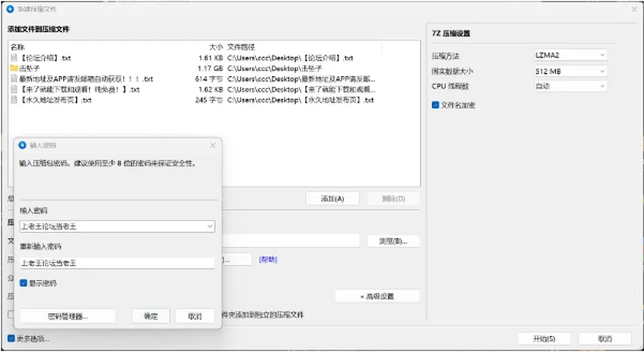Image resolution: width=644 pixels, height=352 pixels.
Task: Click into the 输入密码 text field
Action: (x=117, y=226)
